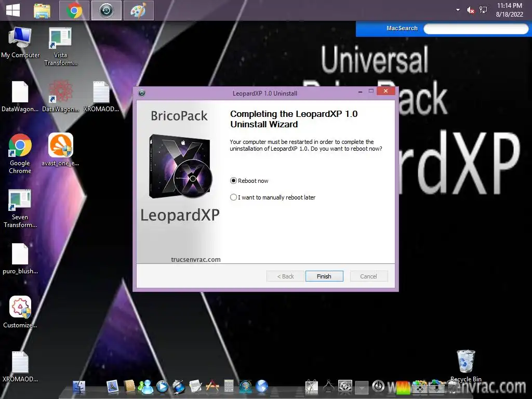Click the trucsenvrac.com text in wizard
This screenshot has width=532, height=399.
pos(196,260)
